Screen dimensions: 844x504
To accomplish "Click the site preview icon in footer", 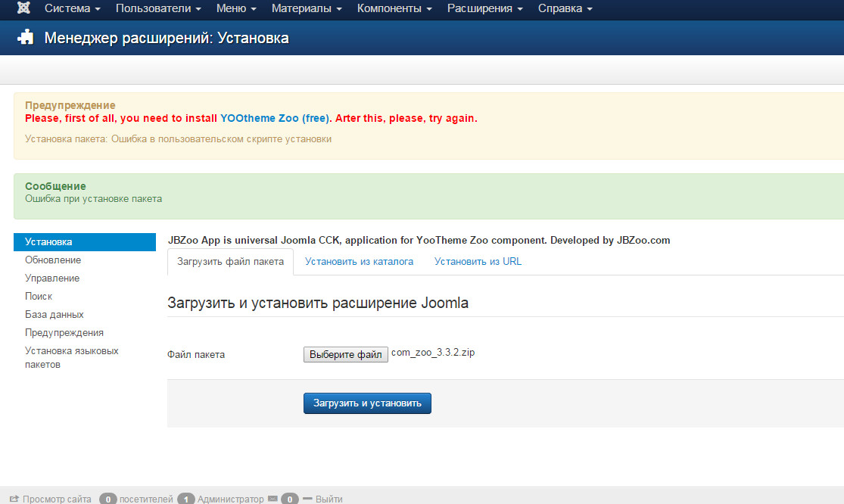I will point(14,499).
